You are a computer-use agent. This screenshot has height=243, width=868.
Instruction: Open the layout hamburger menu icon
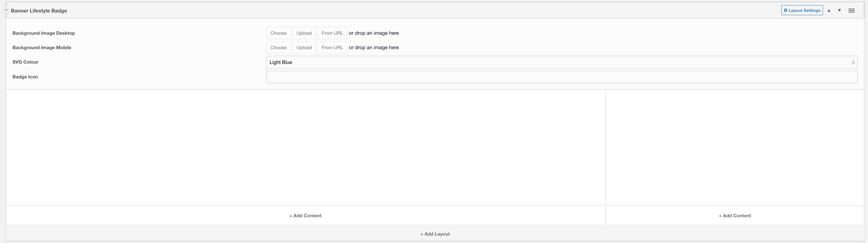(851, 10)
